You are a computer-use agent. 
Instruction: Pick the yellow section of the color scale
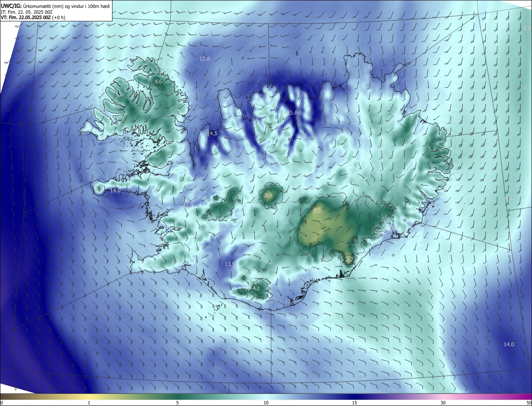coord(89,397)
